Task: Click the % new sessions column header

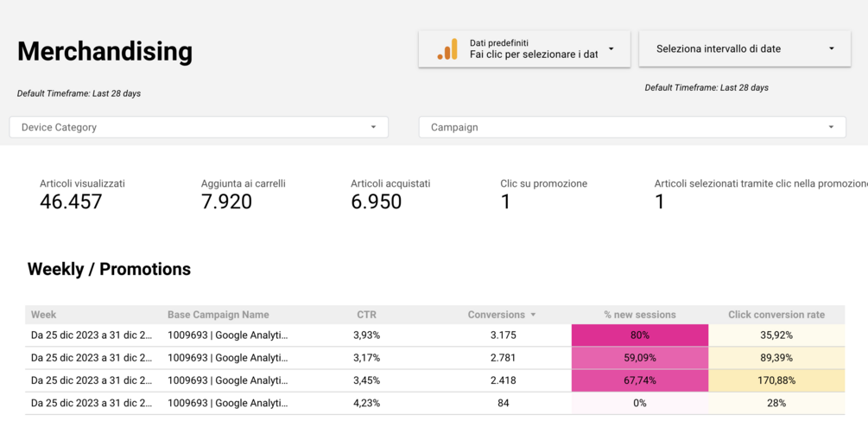Action: pos(639,315)
